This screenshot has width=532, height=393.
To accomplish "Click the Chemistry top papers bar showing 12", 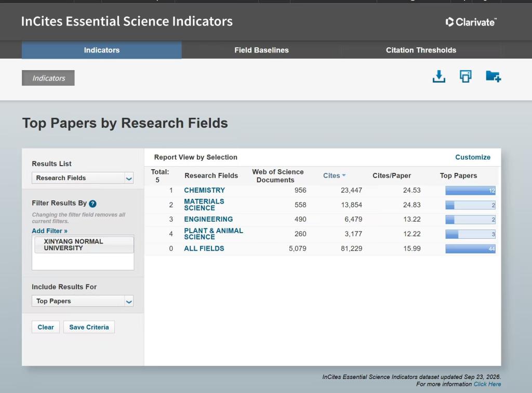I will pos(470,191).
